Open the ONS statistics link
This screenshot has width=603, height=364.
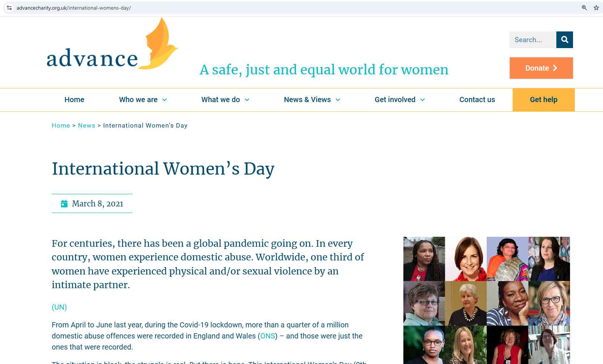(x=267, y=336)
